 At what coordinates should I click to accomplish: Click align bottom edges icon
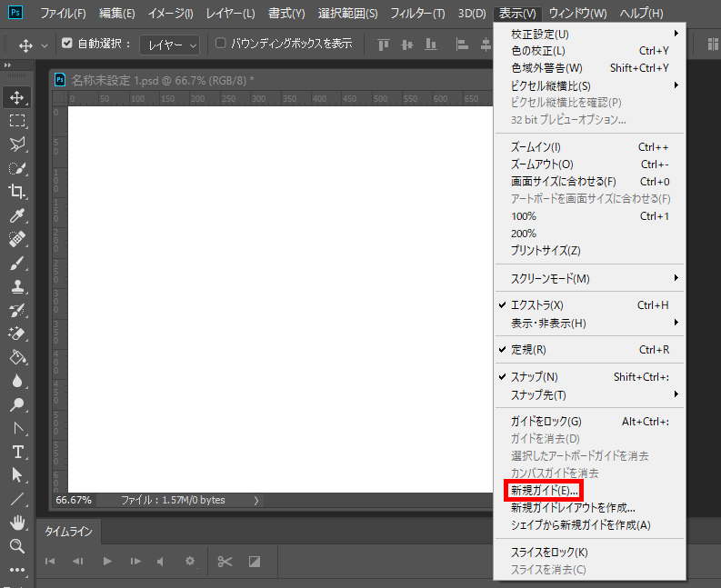(431, 45)
